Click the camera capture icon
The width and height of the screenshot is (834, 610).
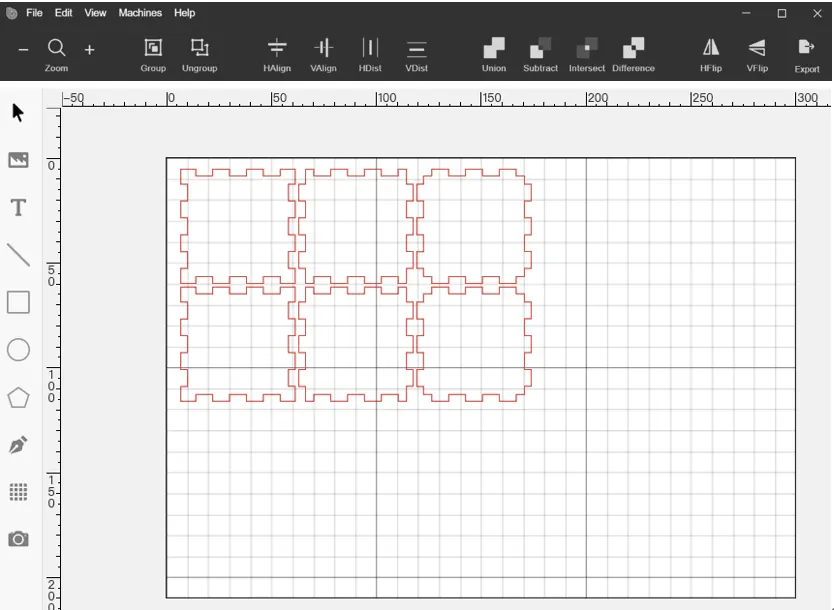click(x=18, y=539)
